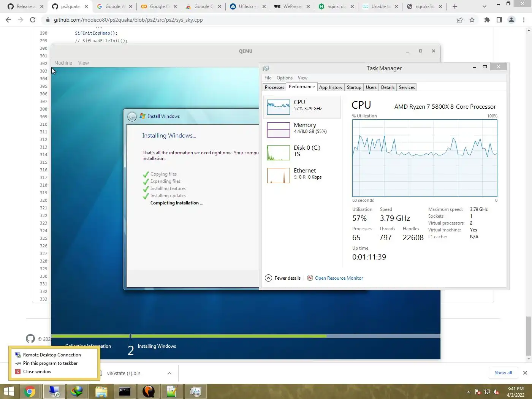
Task: Open Internet Download Manager taskbar icon
Action: click(77, 391)
